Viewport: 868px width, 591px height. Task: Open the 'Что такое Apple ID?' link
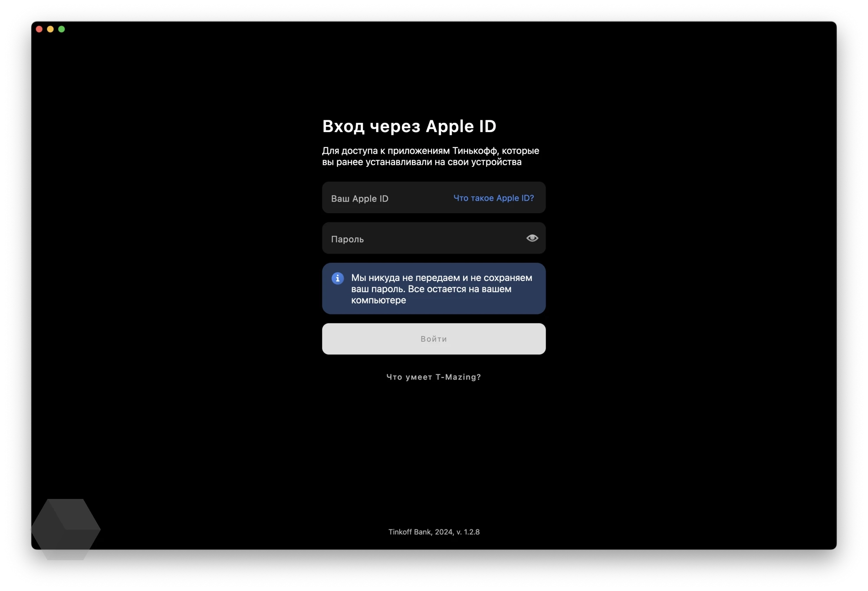[493, 198]
